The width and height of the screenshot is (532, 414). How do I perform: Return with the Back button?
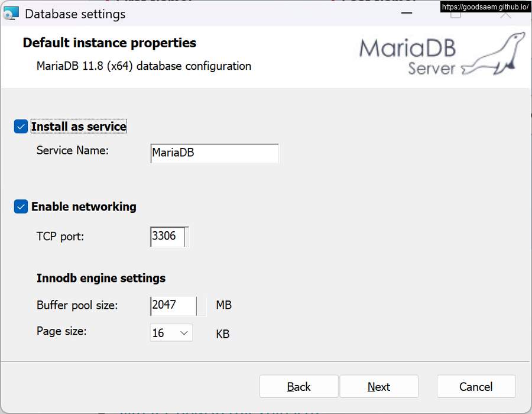[x=299, y=387]
